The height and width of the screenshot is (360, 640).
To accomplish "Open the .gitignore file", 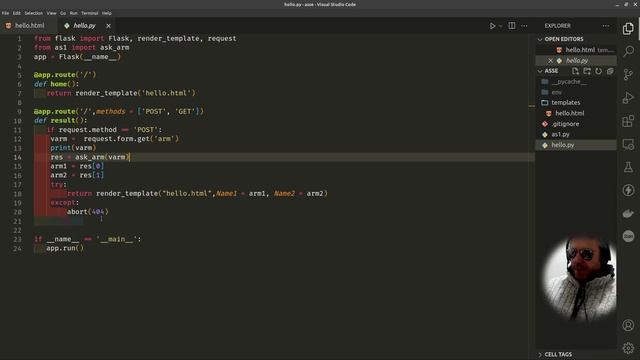I will (565, 124).
